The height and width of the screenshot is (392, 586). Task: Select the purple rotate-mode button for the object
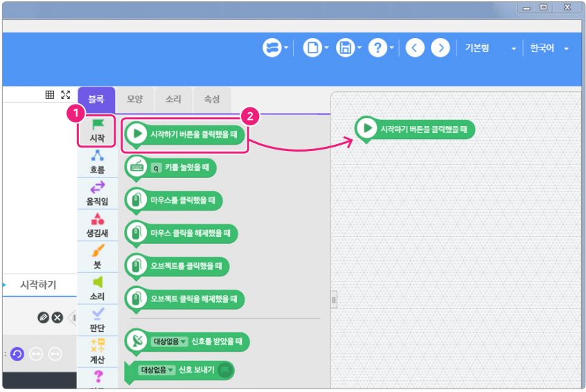tap(17, 354)
